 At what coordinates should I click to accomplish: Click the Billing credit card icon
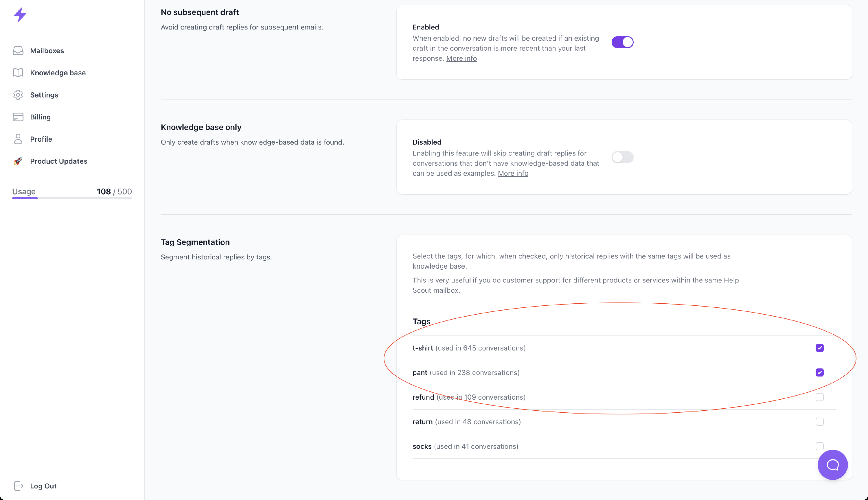(18, 117)
